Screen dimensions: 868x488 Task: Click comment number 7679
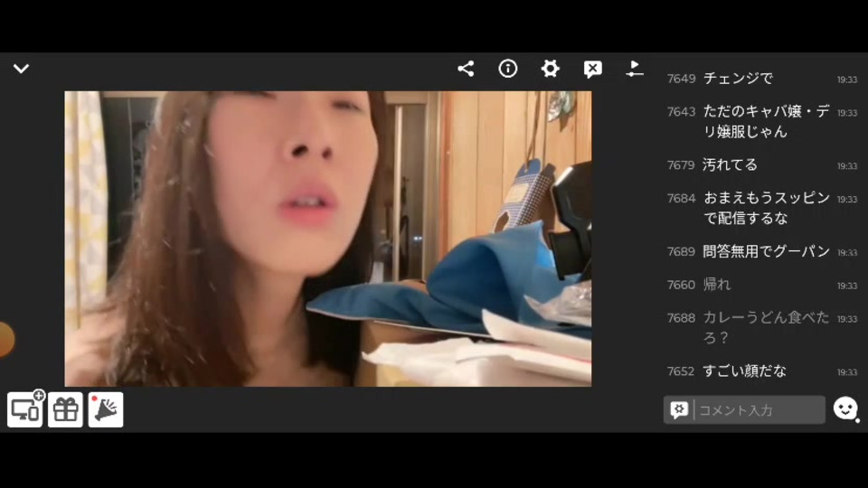click(x=681, y=164)
